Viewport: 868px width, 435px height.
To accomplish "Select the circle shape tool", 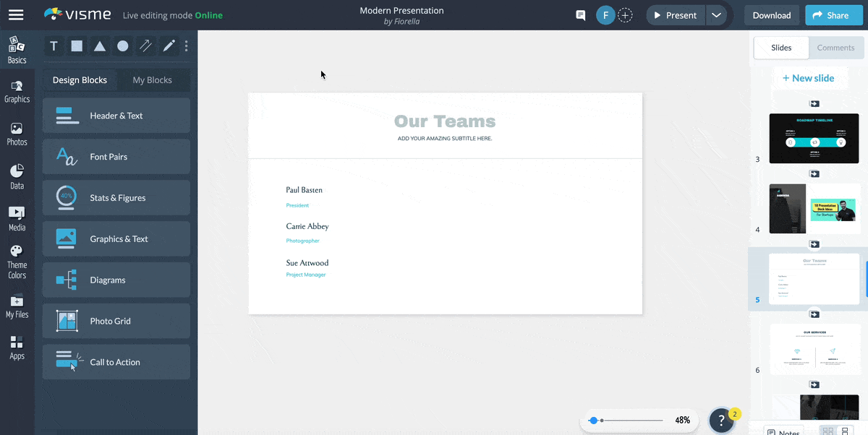I will (123, 46).
